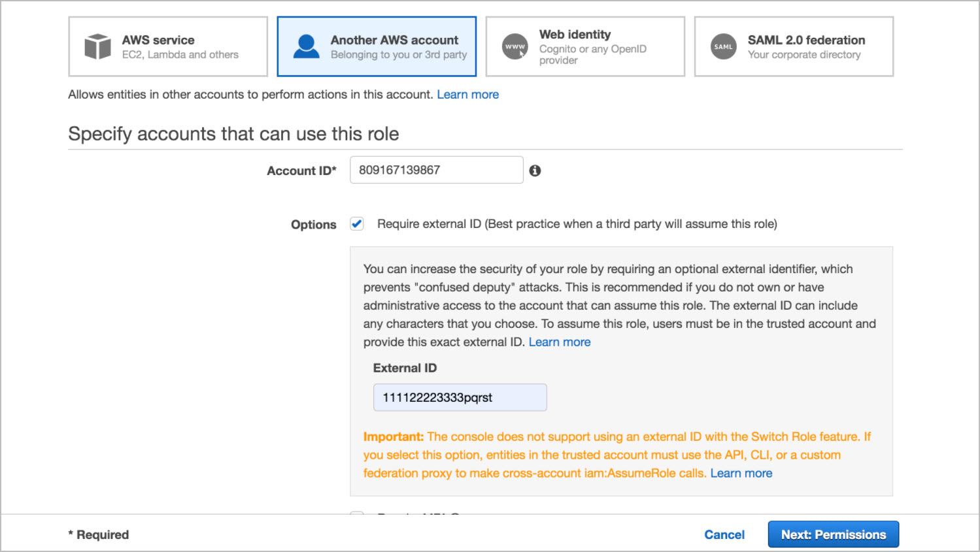Open Learn more link about other accounts

(468, 95)
